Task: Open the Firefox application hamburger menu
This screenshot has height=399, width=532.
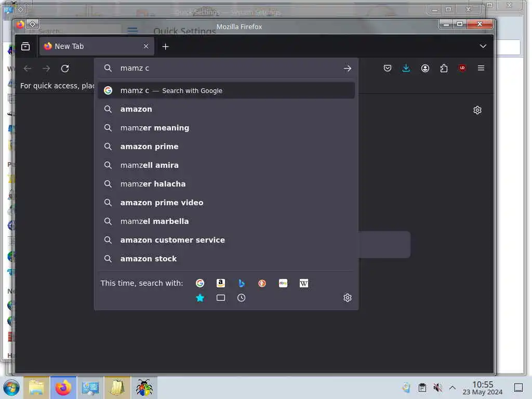Action: point(481,68)
